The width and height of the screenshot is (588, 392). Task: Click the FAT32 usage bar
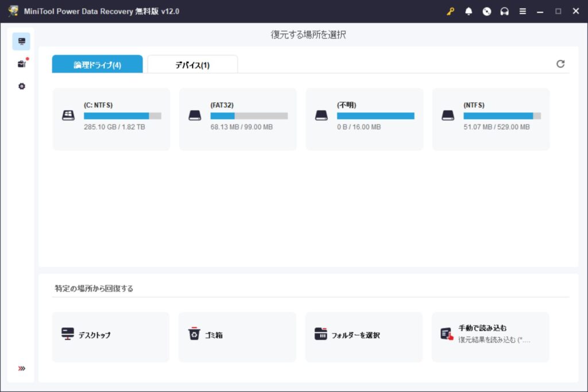(249, 116)
